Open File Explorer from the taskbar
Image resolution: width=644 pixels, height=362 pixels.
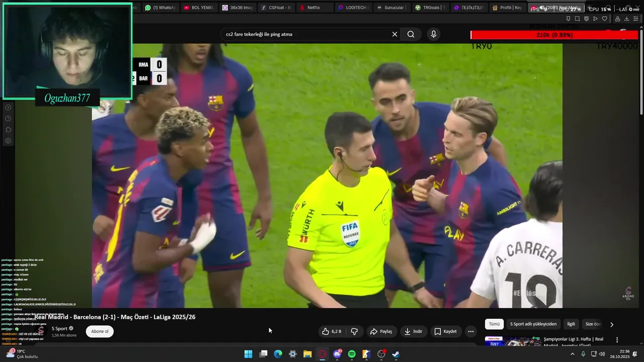[307, 354]
